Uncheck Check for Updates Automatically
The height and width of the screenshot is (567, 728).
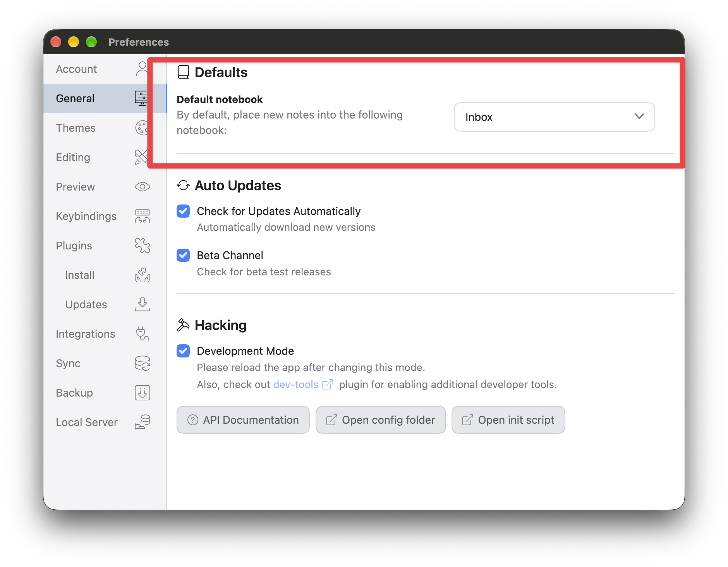[x=183, y=211]
